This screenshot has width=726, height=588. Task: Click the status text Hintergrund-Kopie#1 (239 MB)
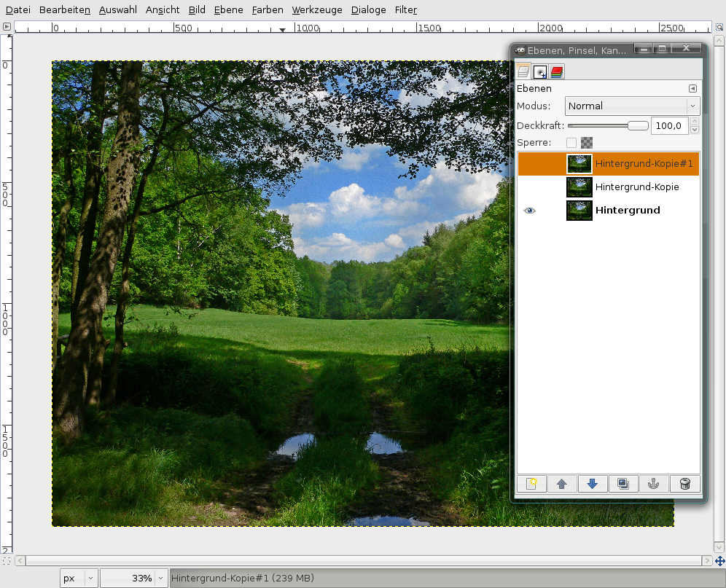tap(243, 578)
